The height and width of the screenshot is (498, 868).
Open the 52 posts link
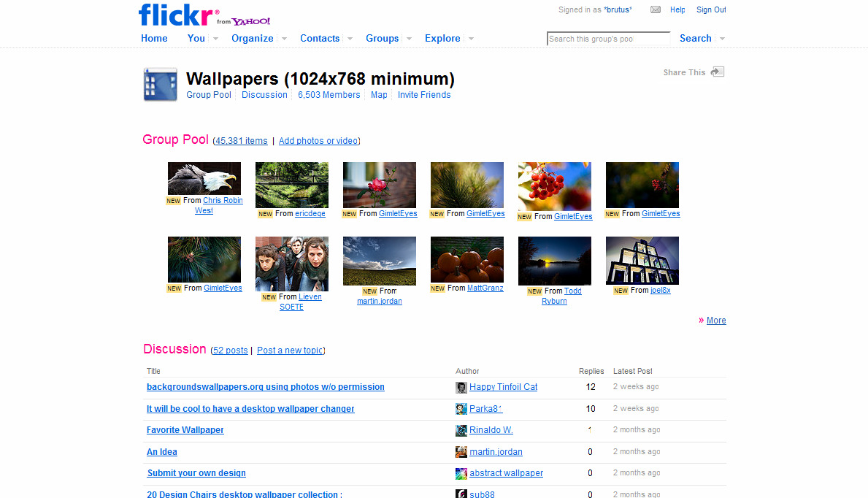click(230, 350)
